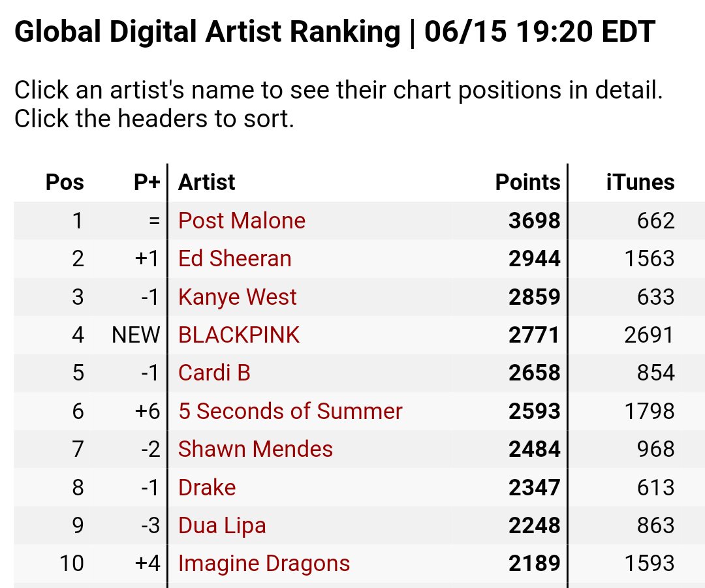View Imagine Dragons chart details
The width and height of the screenshot is (705, 588).
(x=264, y=563)
